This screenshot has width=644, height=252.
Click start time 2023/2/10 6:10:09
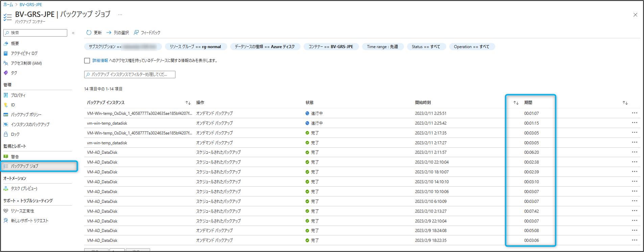431,202
